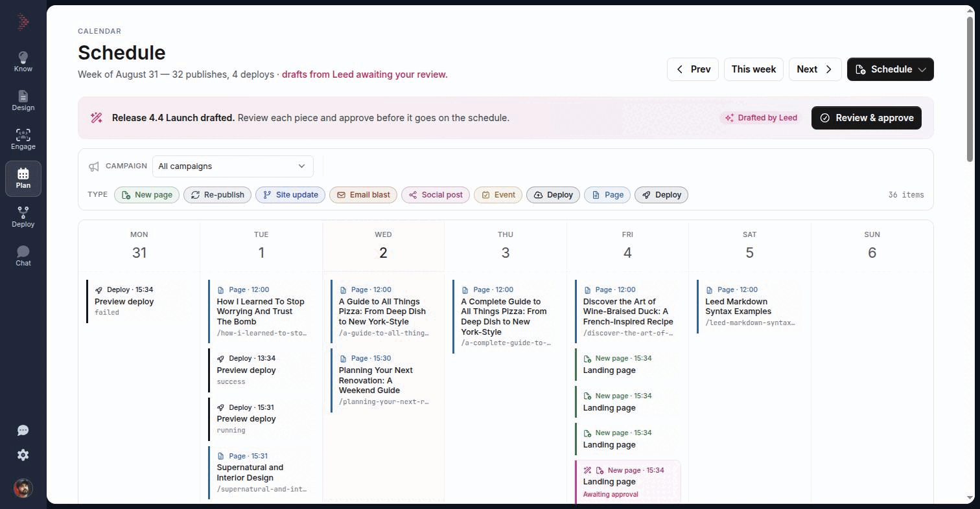Click the magic wand icon in launch banner

(x=97, y=118)
